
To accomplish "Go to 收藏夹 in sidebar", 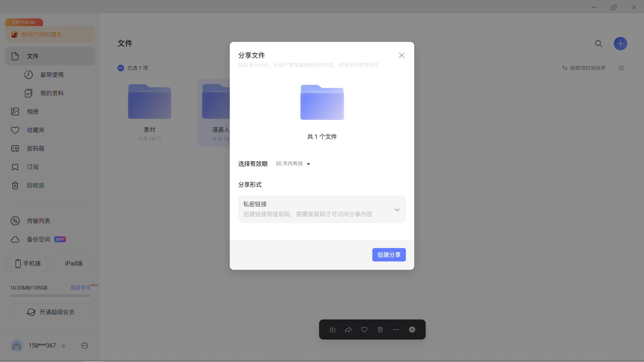I will pyautogui.click(x=35, y=130).
